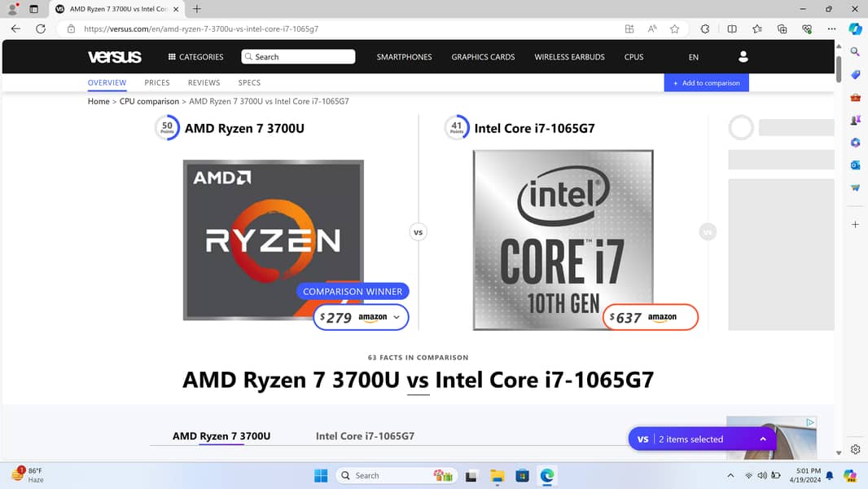
Task: Open browser profile icon
Action: pyautogui.click(x=12, y=9)
